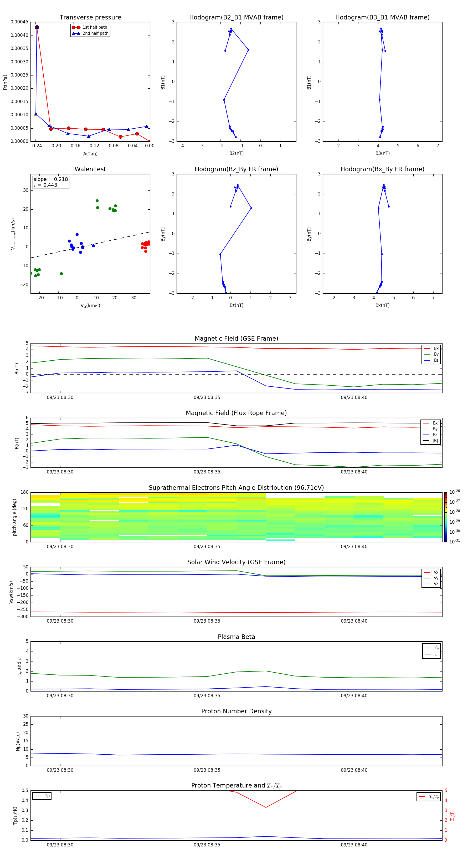Viewport: 473px width, 868px height.
Task: Click the |B| legend entry in Flux Rope plot
Action: tap(431, 441)
